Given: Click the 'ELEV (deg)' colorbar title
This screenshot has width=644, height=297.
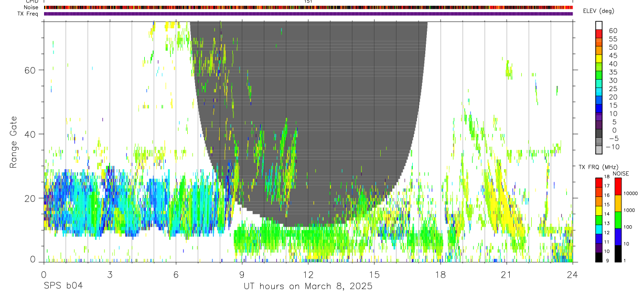Looking at the screenshot, I should [598, 11].
